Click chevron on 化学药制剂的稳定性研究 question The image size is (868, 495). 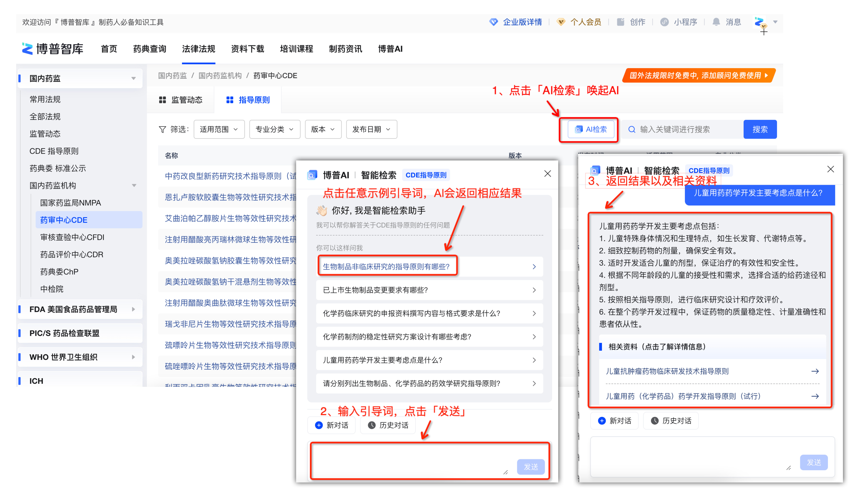(534, 337)
